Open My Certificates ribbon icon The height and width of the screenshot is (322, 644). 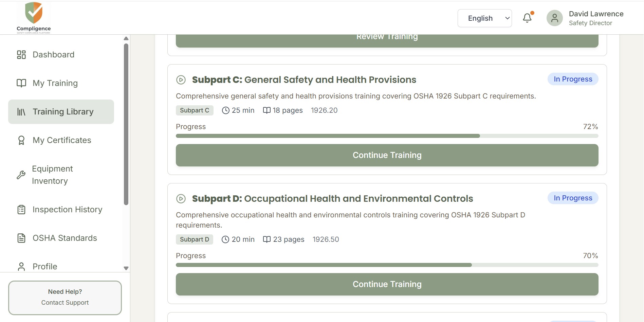point(21,140)
